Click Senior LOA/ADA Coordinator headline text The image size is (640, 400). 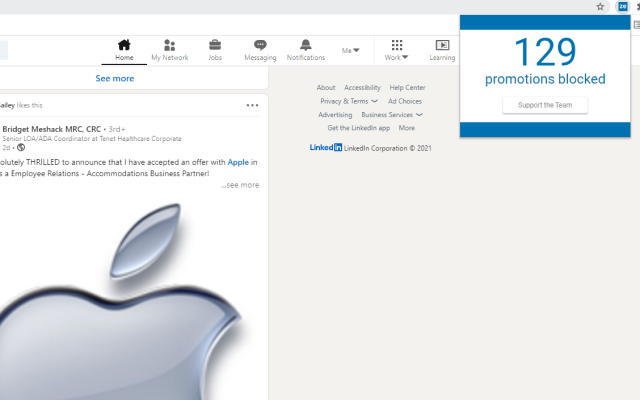tap(92, 139)
